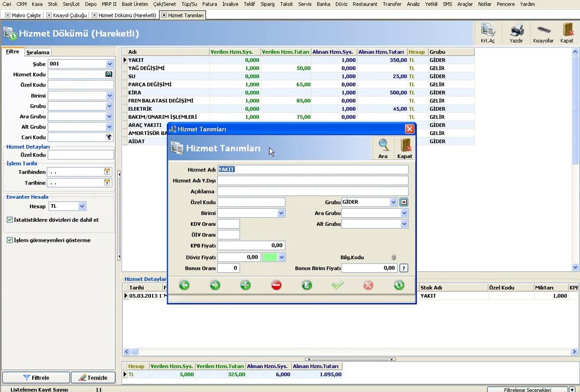
Task: Click the green refresh icon in the dialog
Action: tap(399, 285)
